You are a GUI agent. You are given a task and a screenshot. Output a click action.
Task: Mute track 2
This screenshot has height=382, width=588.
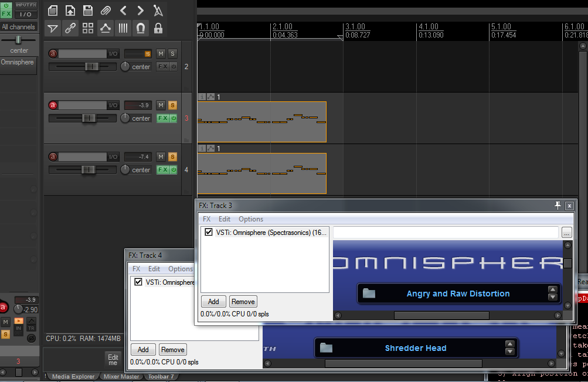(x=161, y=53)
